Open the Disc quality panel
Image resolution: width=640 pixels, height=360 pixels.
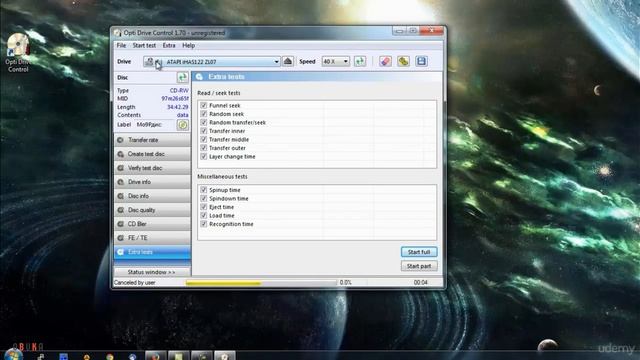tap(152, 210)
